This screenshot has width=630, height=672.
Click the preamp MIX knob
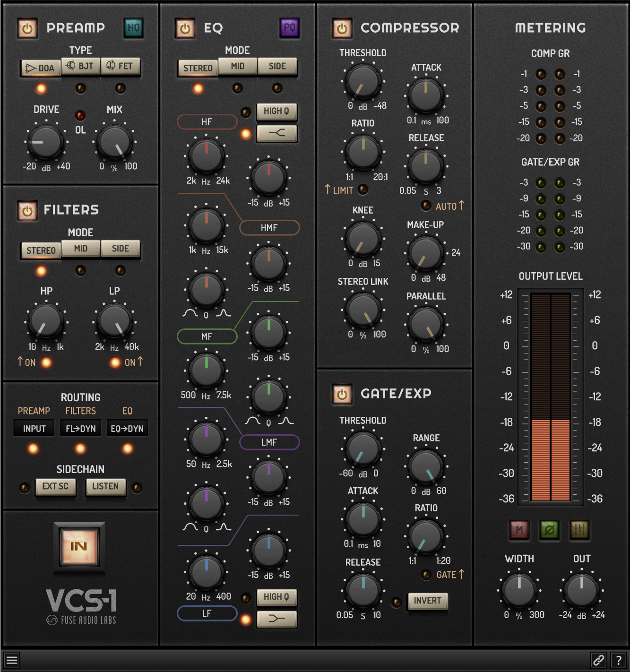coord(114,142)
